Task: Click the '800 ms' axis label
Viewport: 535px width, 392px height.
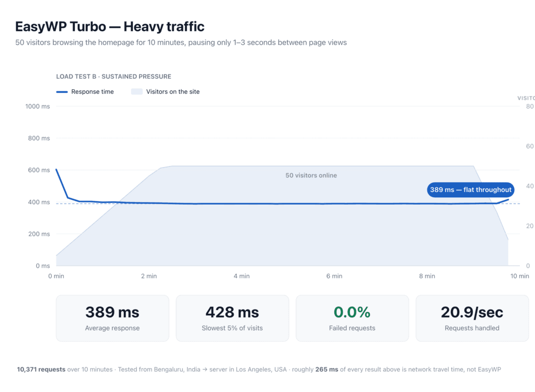Action: [39, 138]
